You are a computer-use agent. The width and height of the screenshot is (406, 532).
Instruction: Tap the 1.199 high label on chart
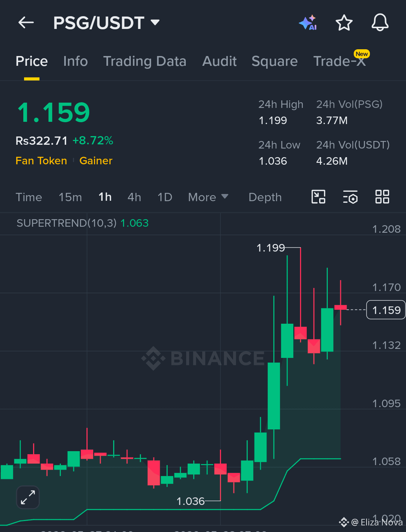point(271,248)
